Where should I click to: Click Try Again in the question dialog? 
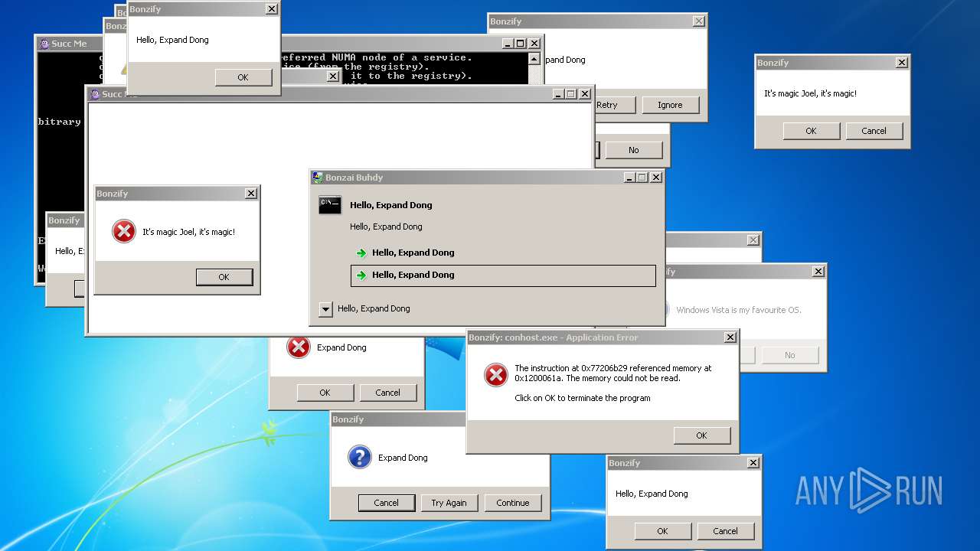[x=449, y=503]
